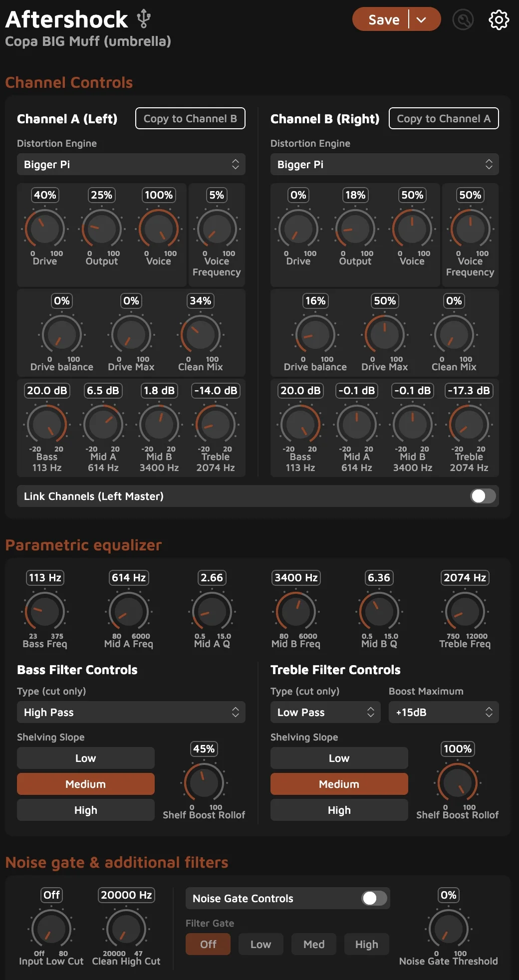Click Channel B Mid B 3400 Hz knob

point(413,424)
